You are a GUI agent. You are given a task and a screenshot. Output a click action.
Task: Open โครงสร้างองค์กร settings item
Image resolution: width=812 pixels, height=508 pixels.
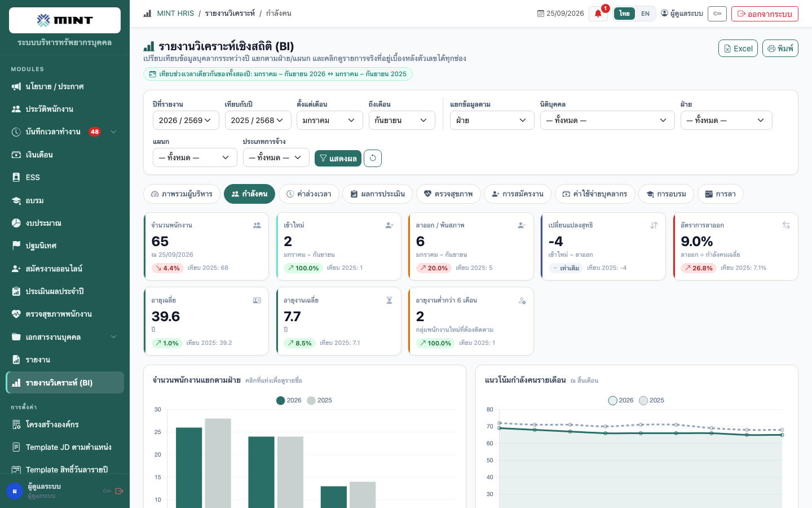65,424
